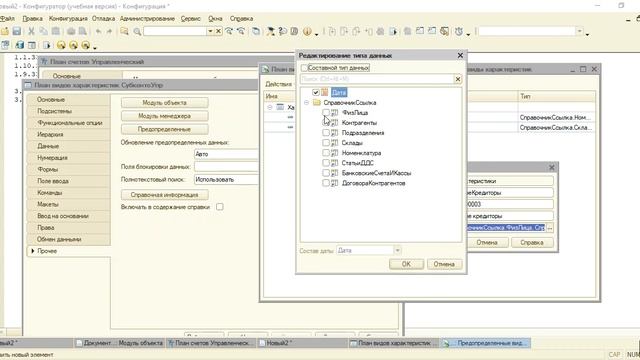Click the magnifier search icon in the toolbar

coord(137,31)
